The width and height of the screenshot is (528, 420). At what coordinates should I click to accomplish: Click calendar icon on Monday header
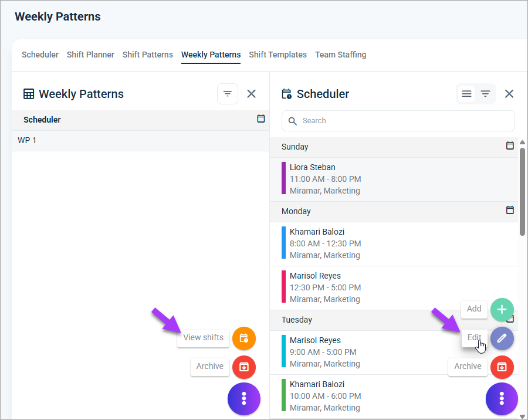(510, 210)
